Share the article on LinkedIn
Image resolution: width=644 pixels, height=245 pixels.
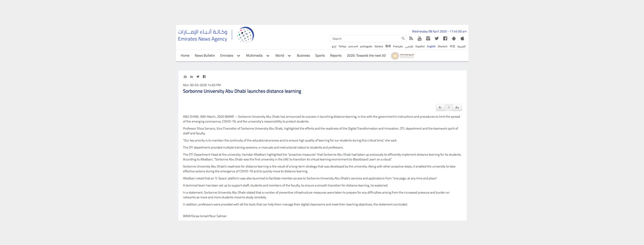click(x=192, y=77)
